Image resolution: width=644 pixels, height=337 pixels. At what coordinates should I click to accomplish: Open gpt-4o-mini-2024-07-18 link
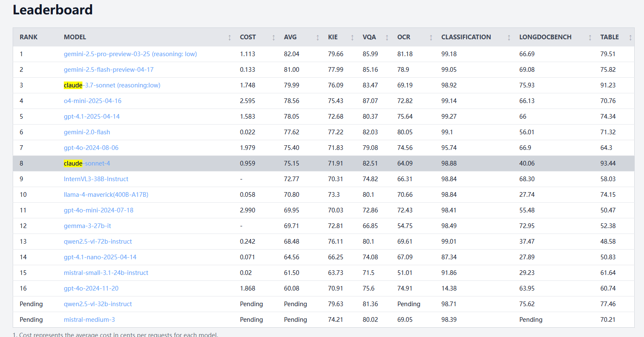pyautogui.click(x=98, y=210)
